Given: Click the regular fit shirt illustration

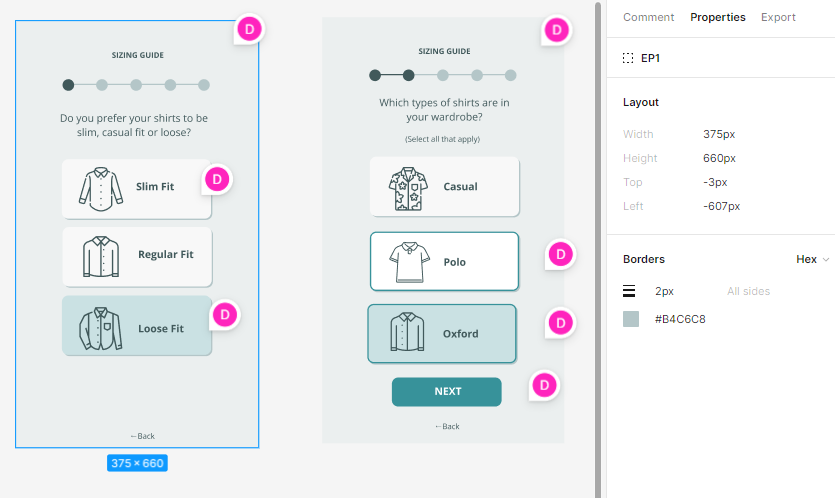Looking at the screenshot, I should 101,257.
